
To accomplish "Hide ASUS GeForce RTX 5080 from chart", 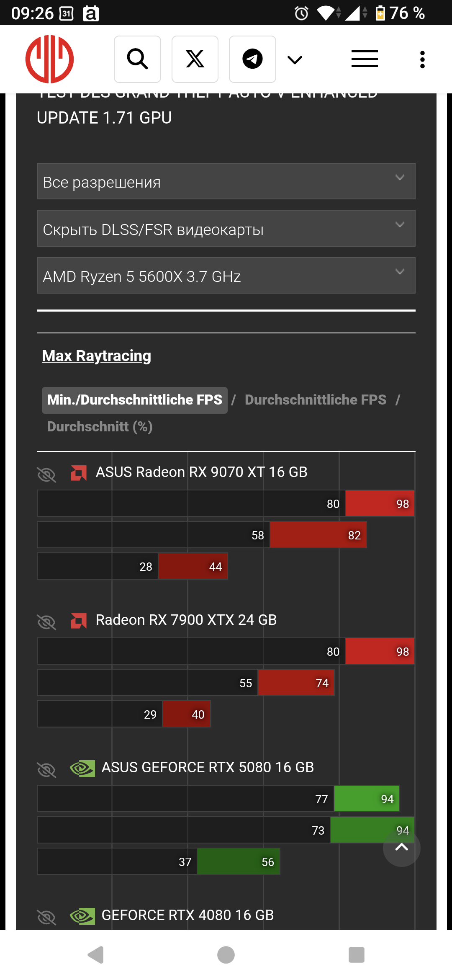I will [46, 770].
